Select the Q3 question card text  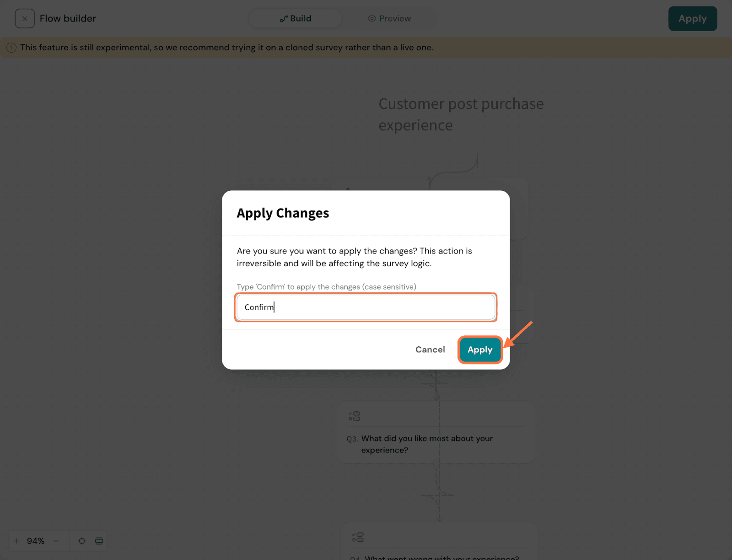coord(427,444)
